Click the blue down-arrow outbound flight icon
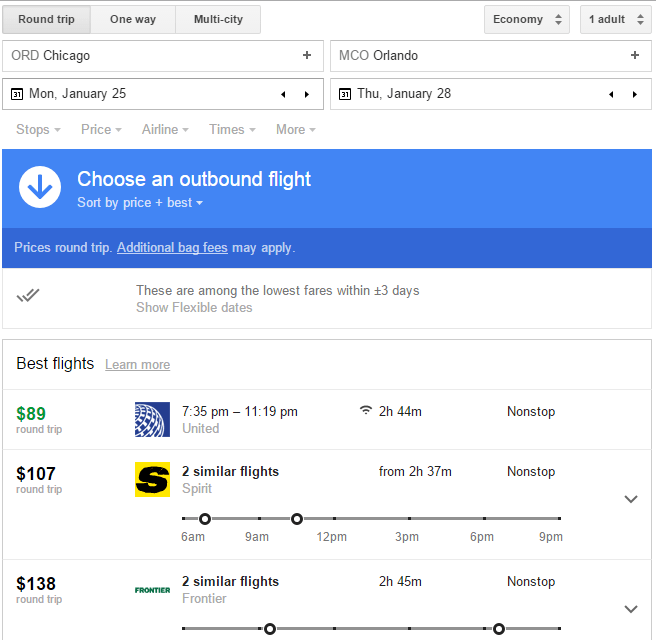The image size is (656, 640). point(40,188)
